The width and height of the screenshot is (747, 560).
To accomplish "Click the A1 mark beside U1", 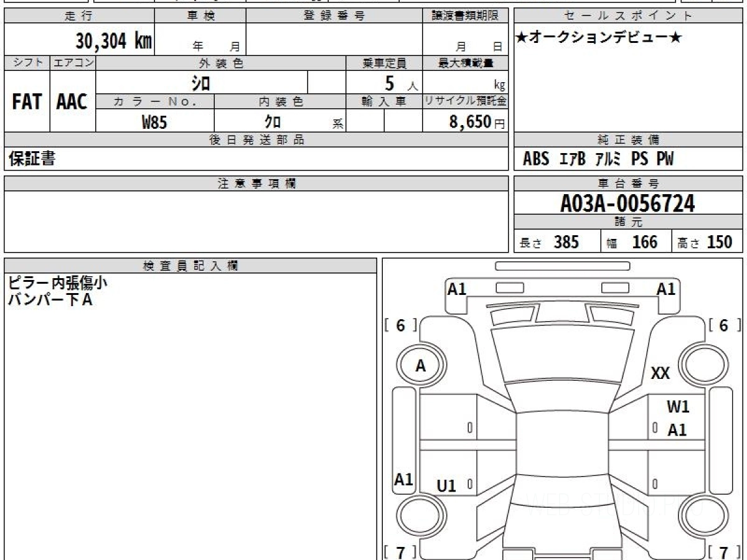I will (x=404, y=480).
